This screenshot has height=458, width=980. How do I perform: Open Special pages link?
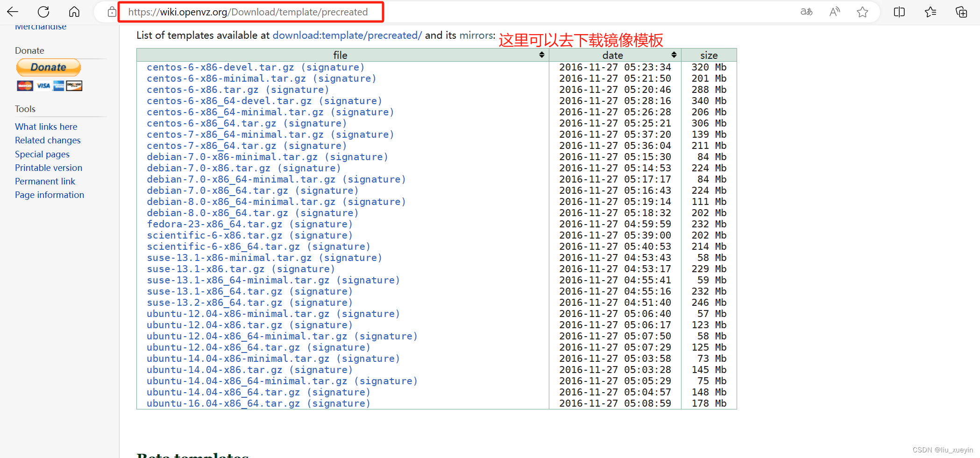pos(42,154)
